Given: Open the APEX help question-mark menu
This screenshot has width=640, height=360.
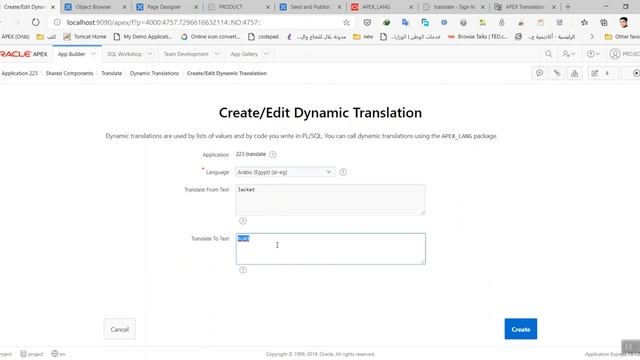Looking at the screenshot, I should (593, 54).
